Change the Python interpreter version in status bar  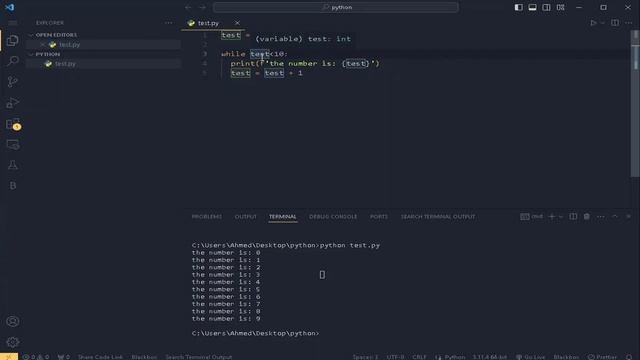tap(490, 357)
